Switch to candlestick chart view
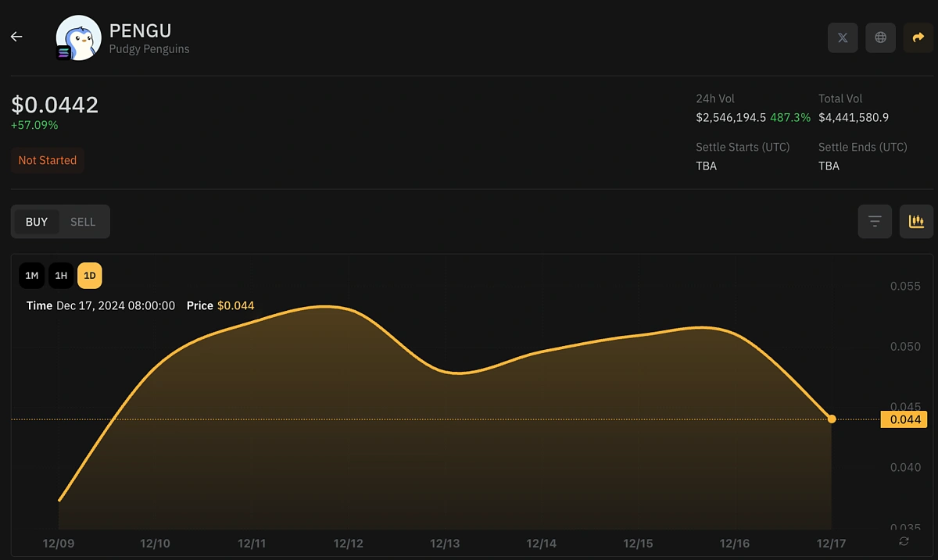Screen dimensions: 938x560 [x=915, y=221]
